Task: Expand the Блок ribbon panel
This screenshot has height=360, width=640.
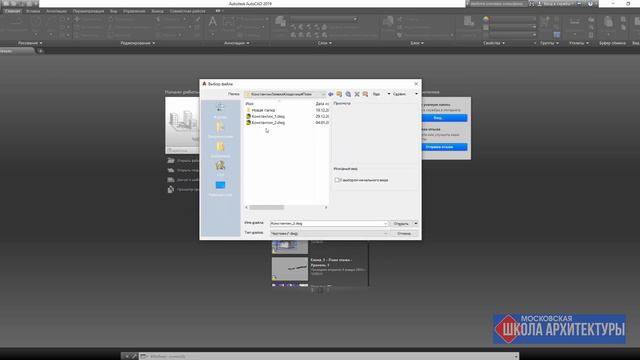Action: coord(417,43)
